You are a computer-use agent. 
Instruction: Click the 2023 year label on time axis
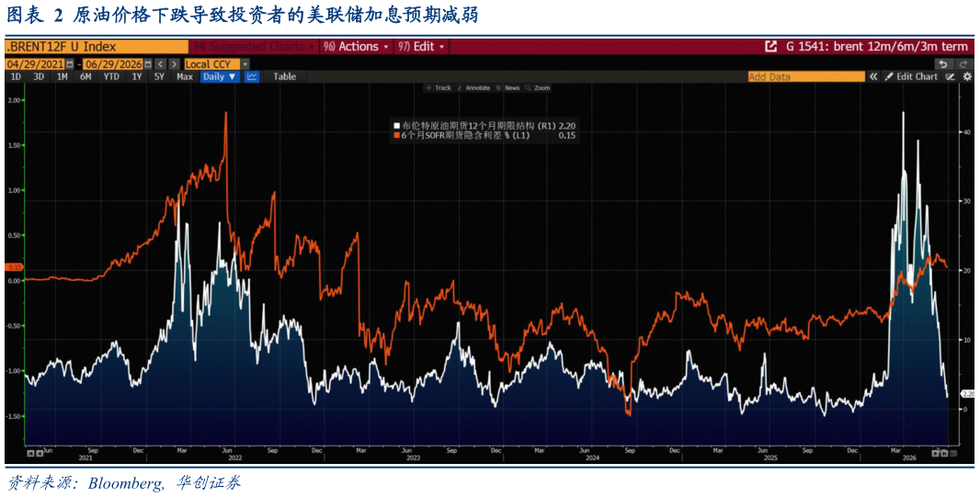pos(413,458)
